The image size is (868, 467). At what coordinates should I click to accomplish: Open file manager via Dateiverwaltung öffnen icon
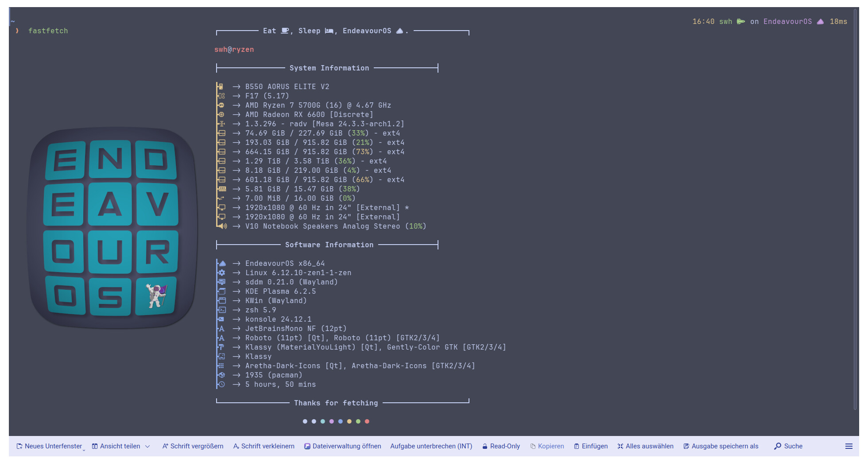point(307,446)
